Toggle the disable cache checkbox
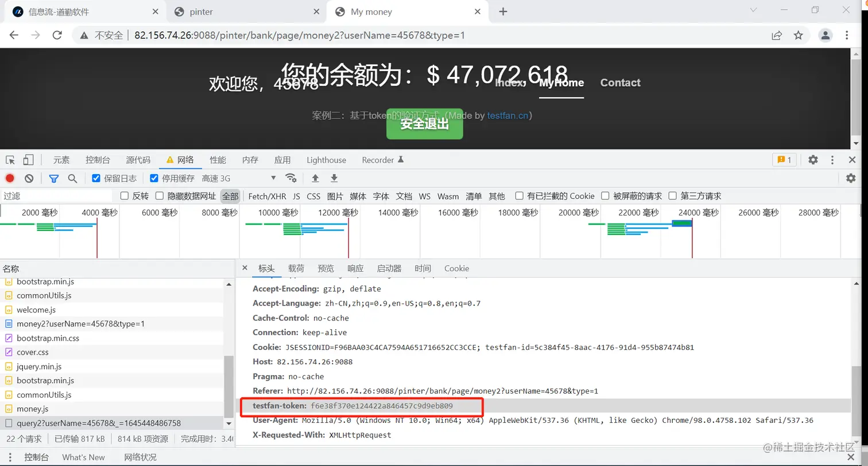 pos(154,178)
